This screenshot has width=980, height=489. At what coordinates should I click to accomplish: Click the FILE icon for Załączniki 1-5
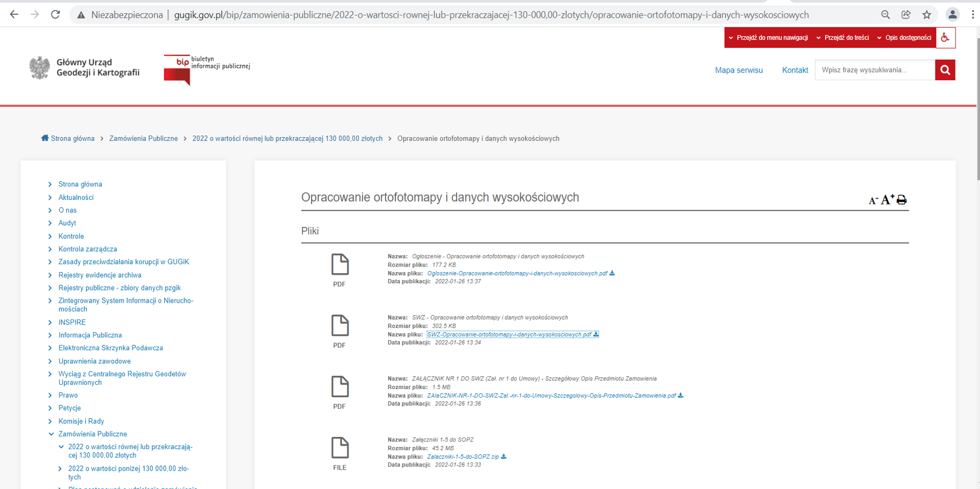pos(340,448)
